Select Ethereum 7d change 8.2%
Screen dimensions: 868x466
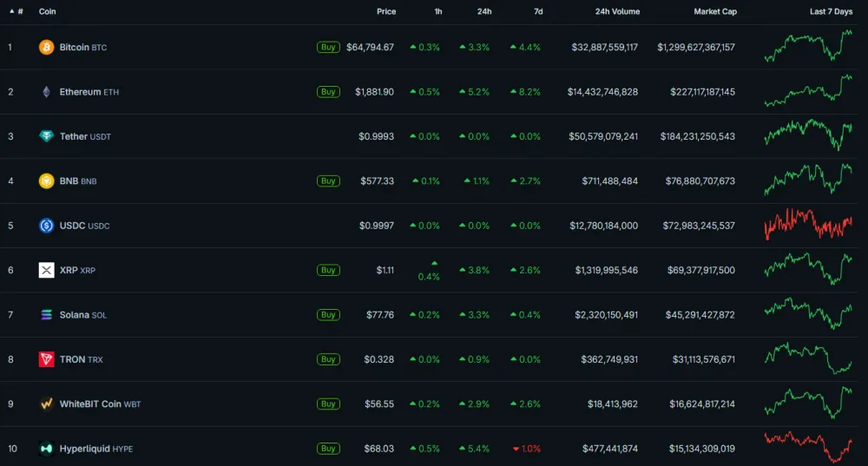pos(525,92)
